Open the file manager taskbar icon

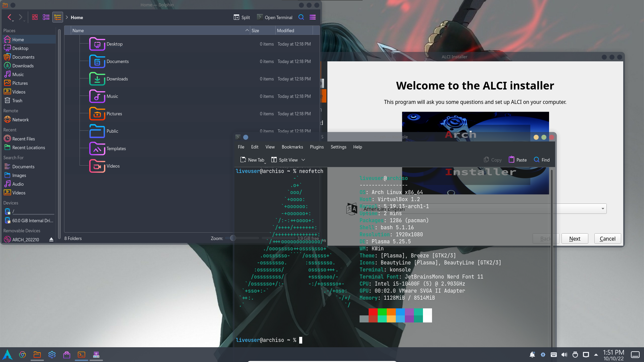coord(37,355)
